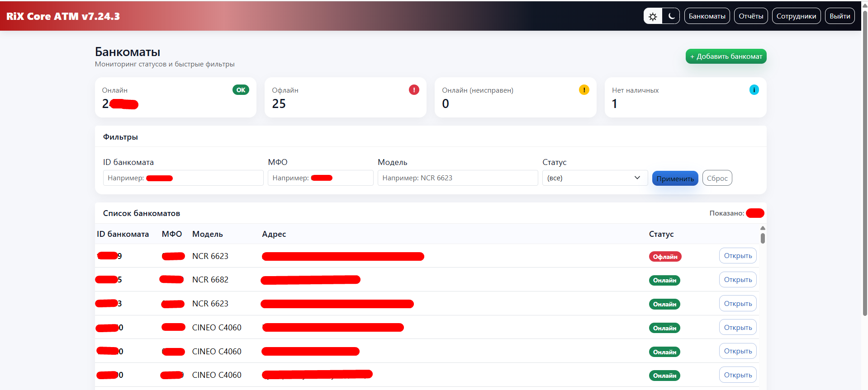Switch to light theme sun icon

[653, 16]
